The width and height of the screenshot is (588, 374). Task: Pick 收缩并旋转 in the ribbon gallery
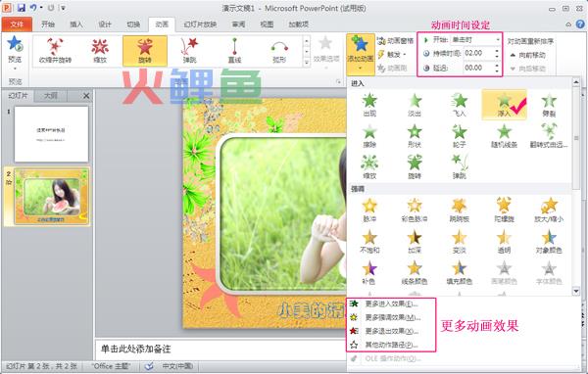click(55, 51)
